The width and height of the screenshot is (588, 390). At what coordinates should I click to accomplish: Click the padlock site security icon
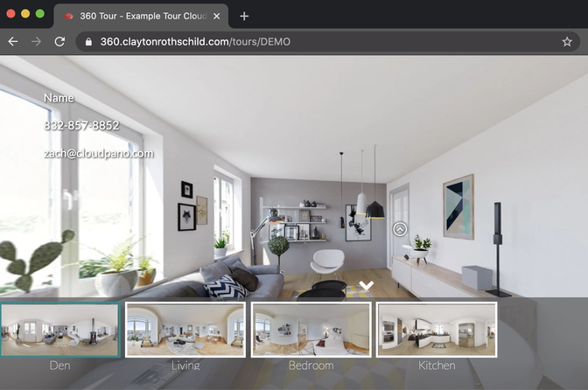pyautogui.click(x=88, y=42)
